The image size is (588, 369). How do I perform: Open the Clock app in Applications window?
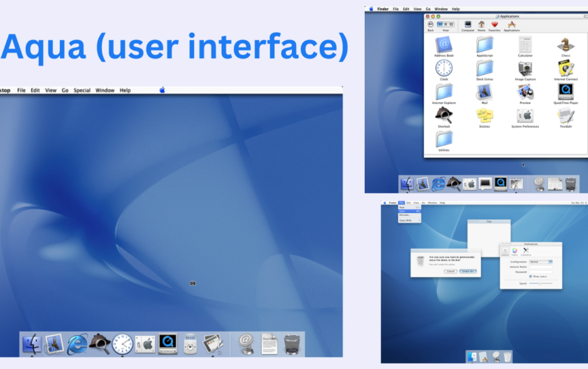click(444, 69)
